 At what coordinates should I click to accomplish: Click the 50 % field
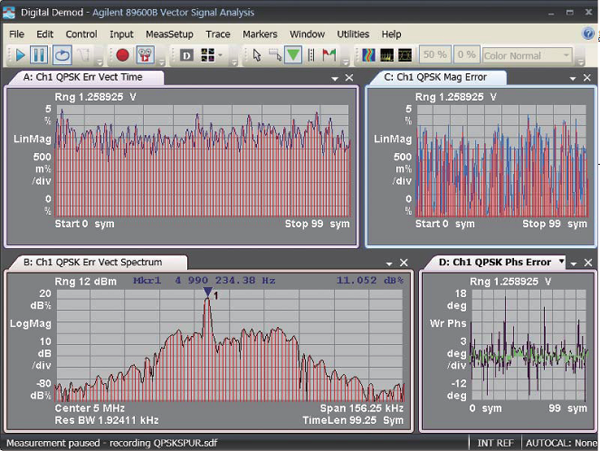(435, 55)
